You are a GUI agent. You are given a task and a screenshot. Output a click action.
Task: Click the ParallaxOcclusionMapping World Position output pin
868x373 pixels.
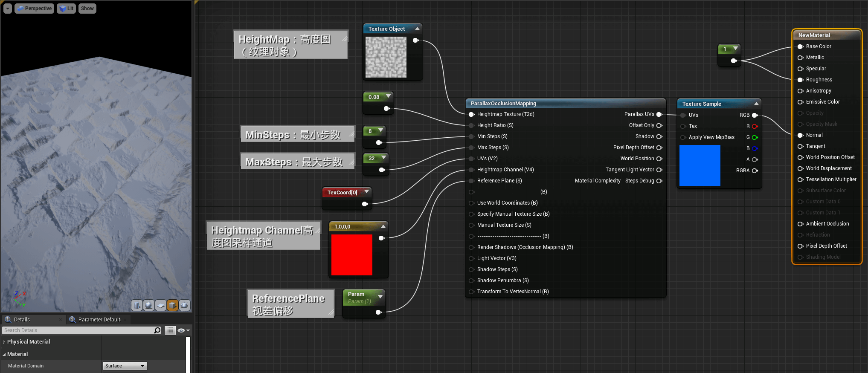(659, 159)
